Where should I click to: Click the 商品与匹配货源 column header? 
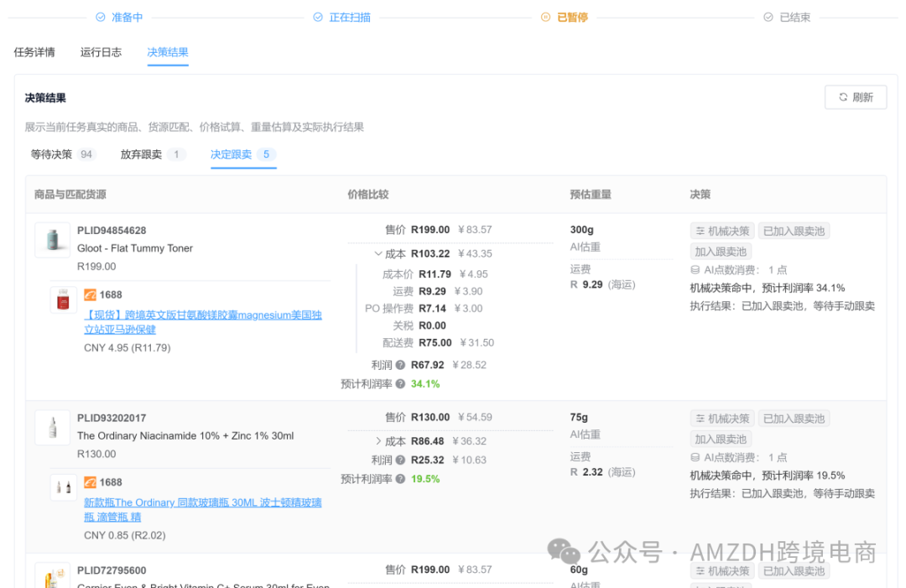[70, 195]
